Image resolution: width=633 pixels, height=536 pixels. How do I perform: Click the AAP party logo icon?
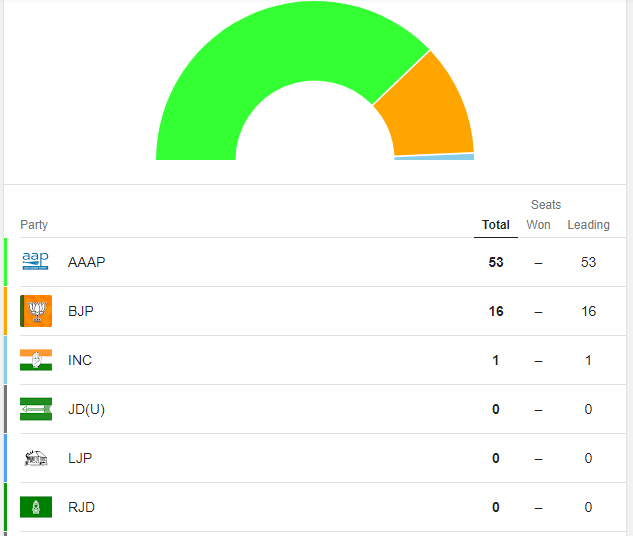click(x=35, y=262)
